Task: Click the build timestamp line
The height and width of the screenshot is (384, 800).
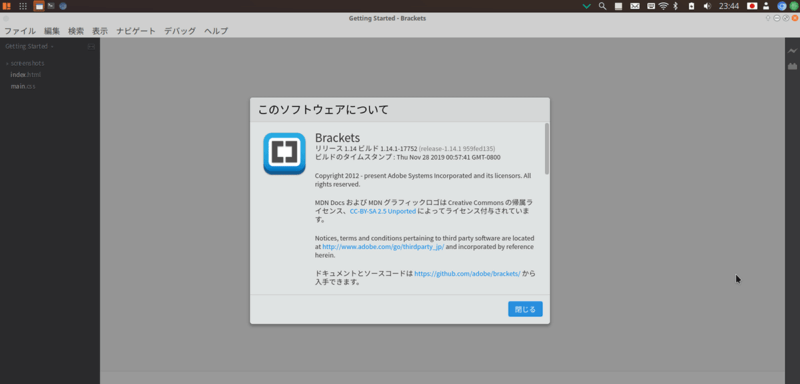Action: point(408,158)
